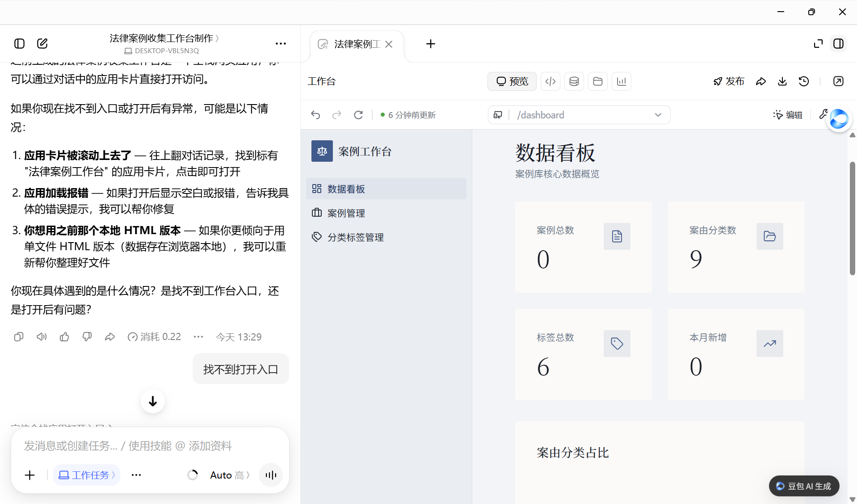Open a new tab with plus icon
This screenshot has width=857, height=504.
431,44
